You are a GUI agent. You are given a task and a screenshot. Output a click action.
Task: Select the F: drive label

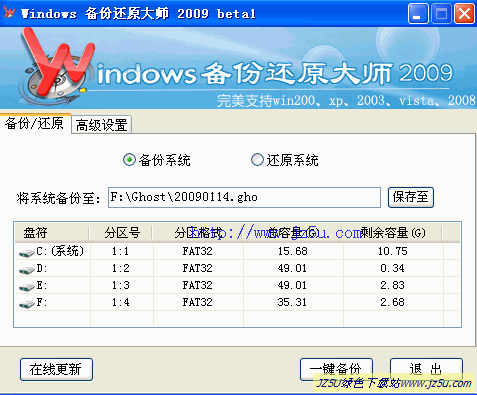(42, 302)
